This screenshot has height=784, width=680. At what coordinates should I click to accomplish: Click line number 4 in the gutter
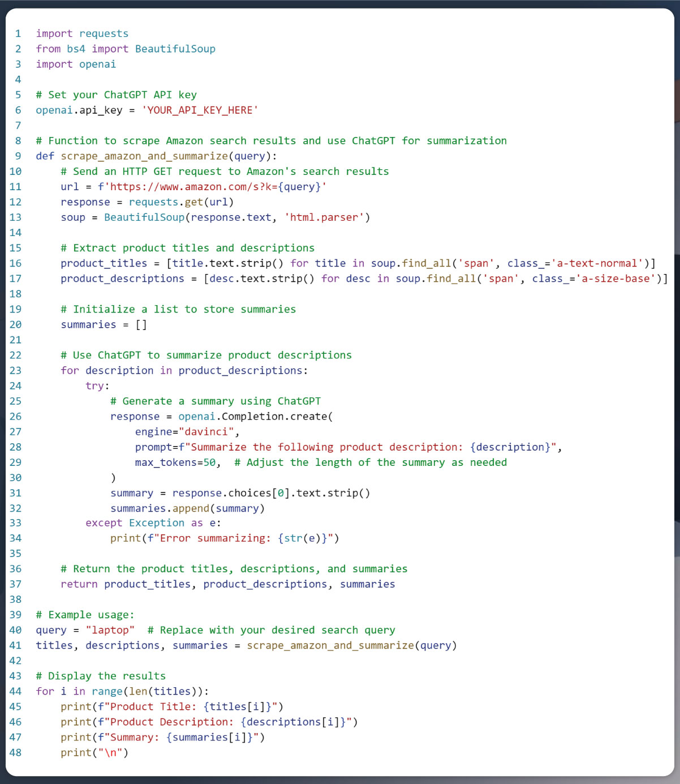coord(18,79)
